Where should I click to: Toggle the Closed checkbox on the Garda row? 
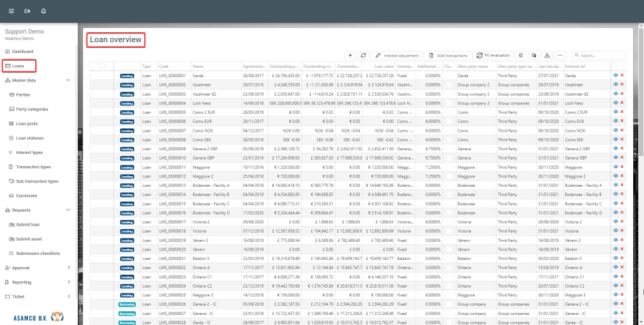tap(448, 75)
